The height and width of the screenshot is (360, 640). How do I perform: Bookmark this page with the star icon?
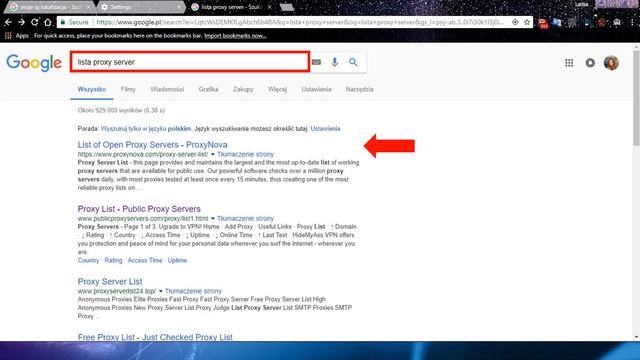pos(527,22)
